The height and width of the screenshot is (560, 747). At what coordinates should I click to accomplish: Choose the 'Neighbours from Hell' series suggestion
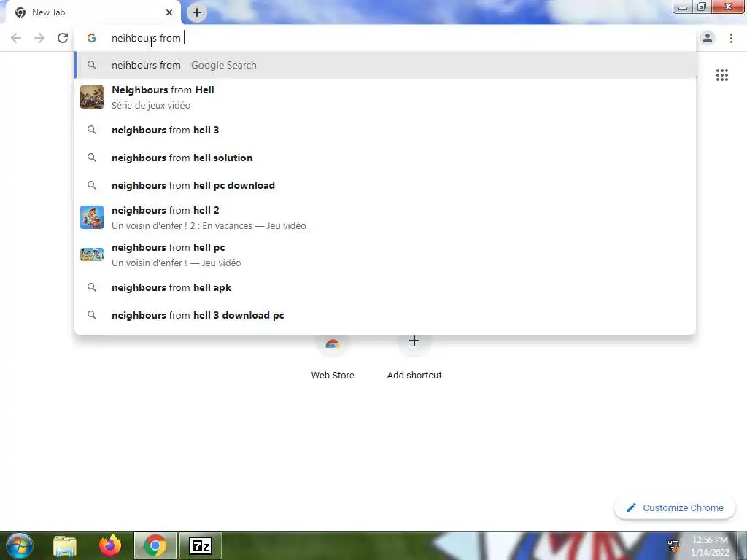385,97
